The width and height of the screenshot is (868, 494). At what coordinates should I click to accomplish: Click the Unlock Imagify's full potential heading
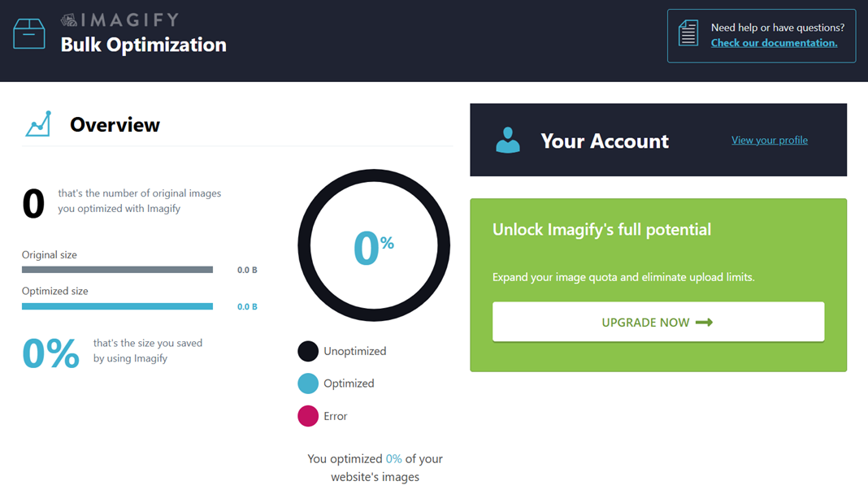[601, 230]
